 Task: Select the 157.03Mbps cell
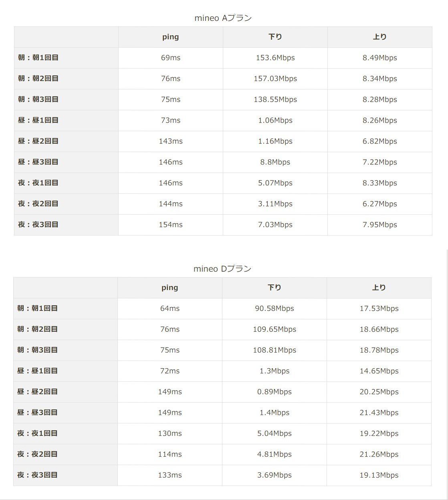point(275,79)
